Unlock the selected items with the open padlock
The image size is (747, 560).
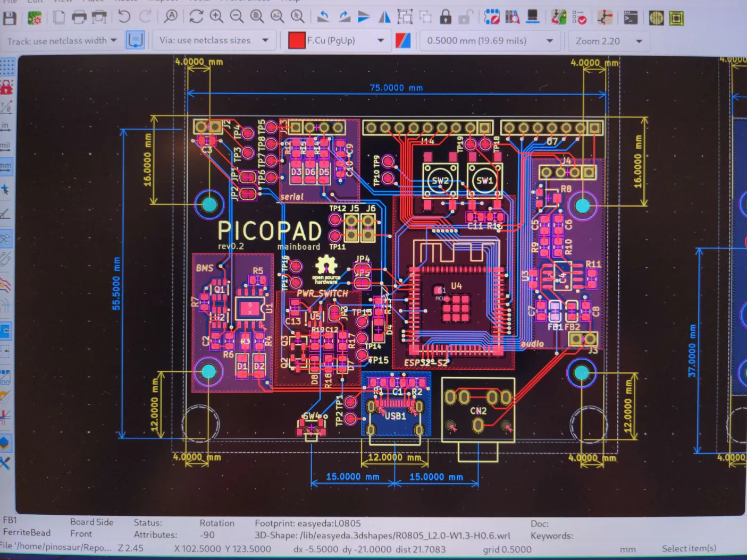(465, 18)
